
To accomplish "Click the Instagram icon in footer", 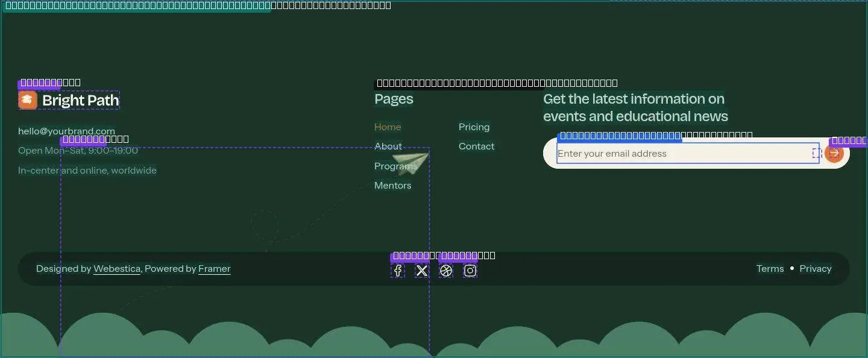I will [470, 271].
